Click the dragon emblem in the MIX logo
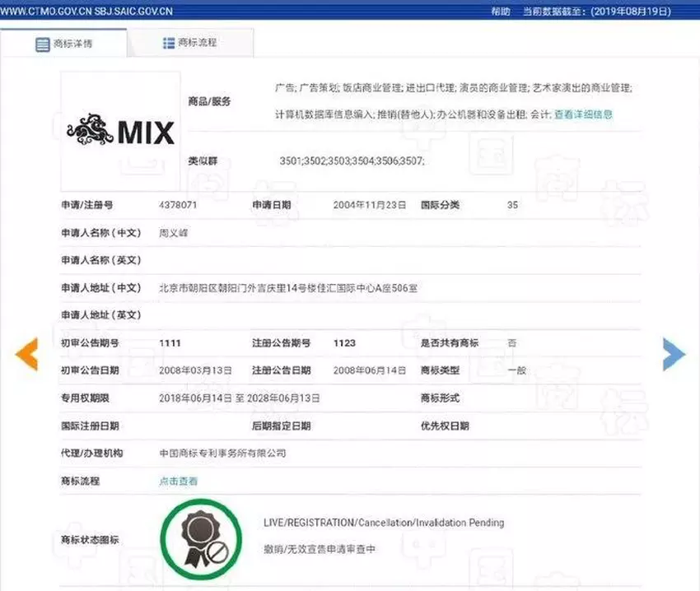Screen dimensions: 700x591 (x=91, y=131)
